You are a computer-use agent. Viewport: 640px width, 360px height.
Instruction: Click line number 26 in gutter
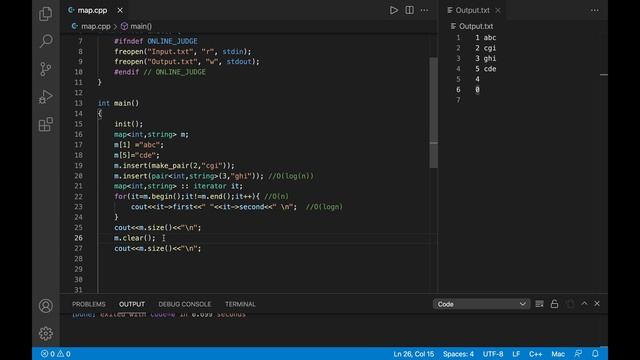[x=78, y=238]
